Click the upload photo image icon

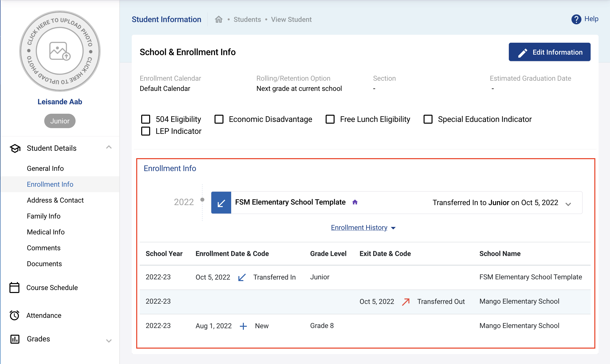[60, 51]
